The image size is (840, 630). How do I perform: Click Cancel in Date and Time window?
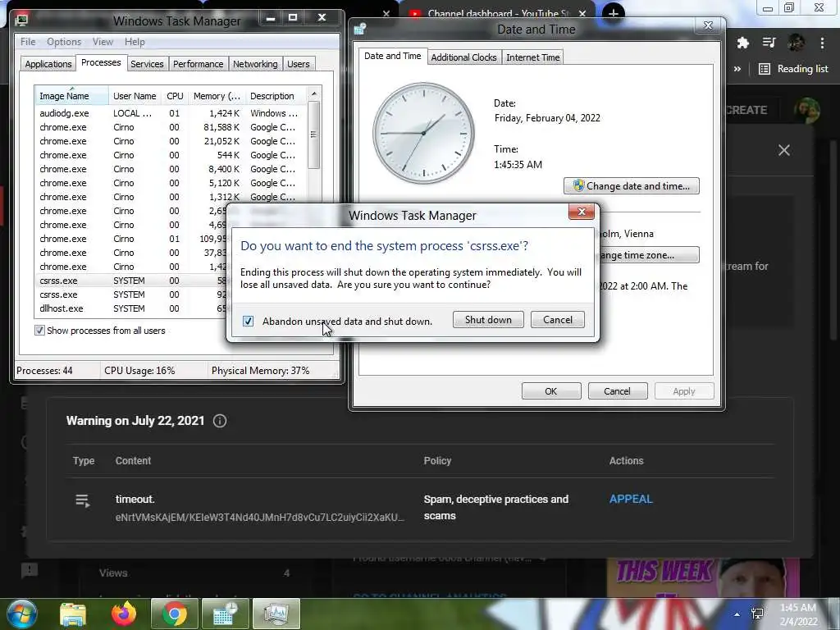click(617, 391)
